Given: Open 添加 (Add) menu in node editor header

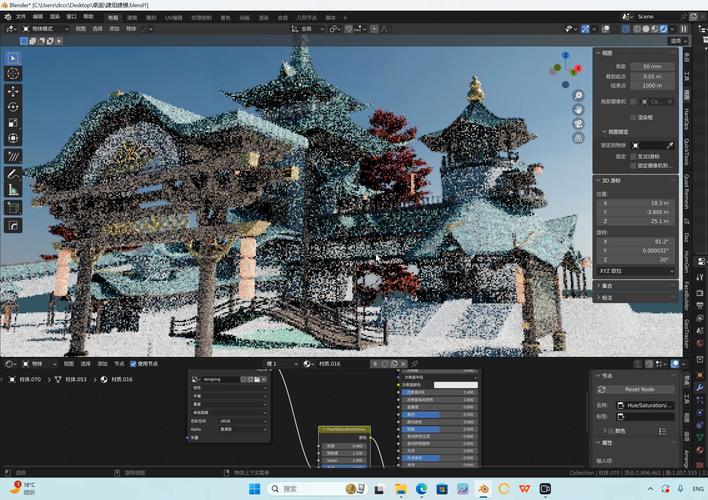Looking at the screenshot, I should [102, 364].
